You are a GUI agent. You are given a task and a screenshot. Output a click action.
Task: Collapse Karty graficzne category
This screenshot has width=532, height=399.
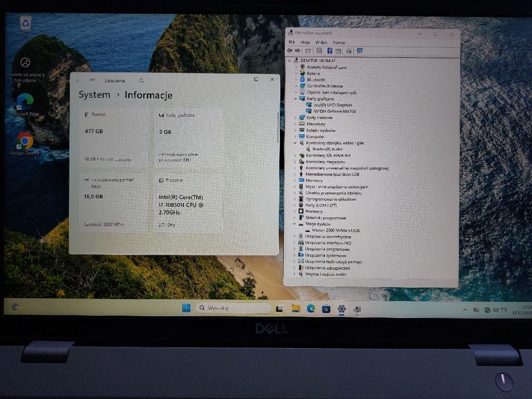point(296,99)
